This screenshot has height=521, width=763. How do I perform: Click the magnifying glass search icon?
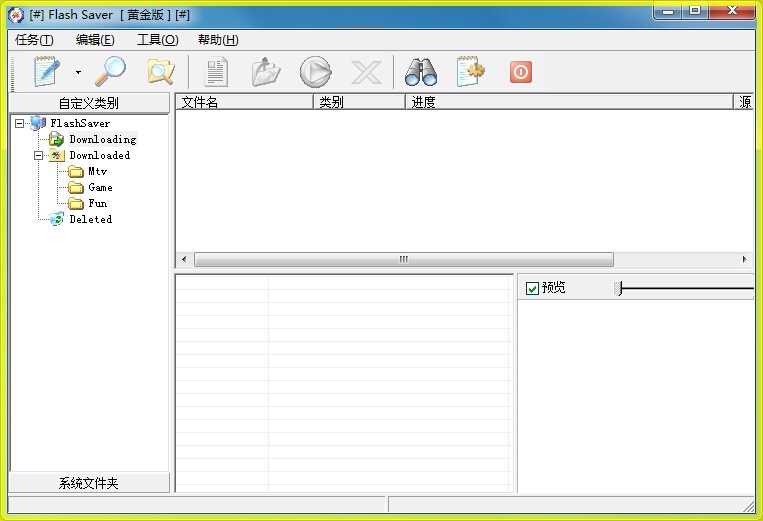point(110,72)
